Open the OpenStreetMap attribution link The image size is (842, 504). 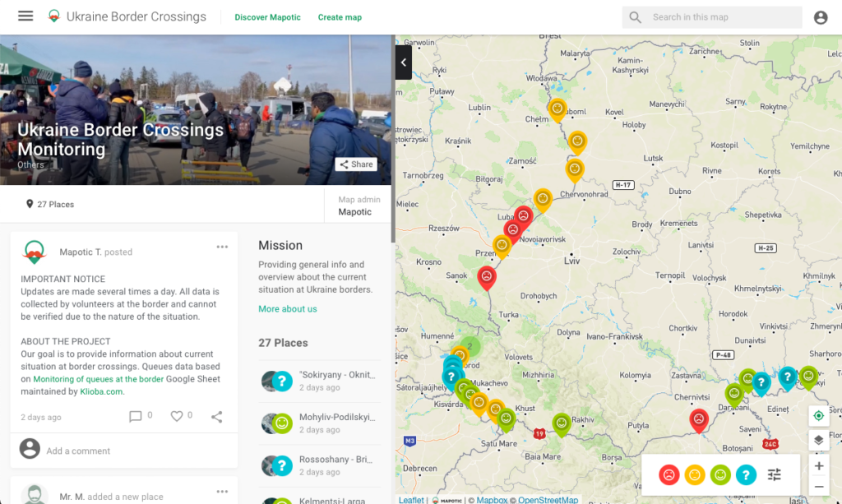[x=548, y=500]
